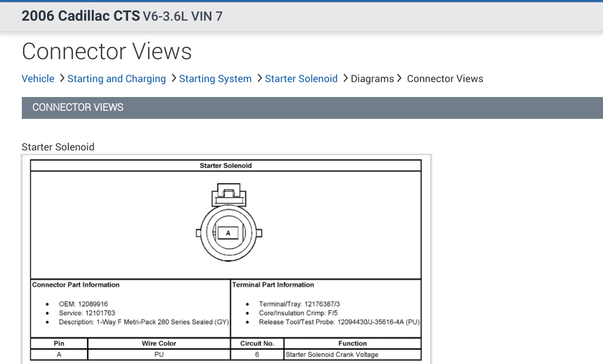
Task: Select Service: 12101763 part number
Action: tap(87, 313)
